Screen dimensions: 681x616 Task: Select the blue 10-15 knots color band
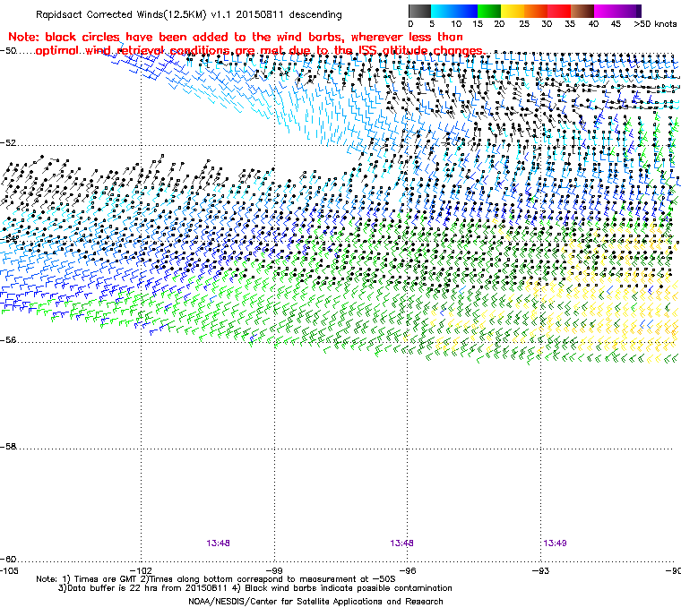click(466, 11)
